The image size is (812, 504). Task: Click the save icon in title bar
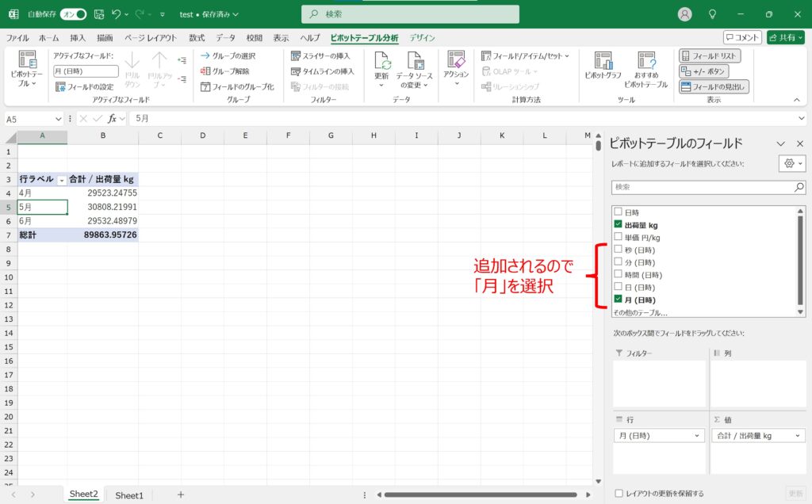click(98, 14)
